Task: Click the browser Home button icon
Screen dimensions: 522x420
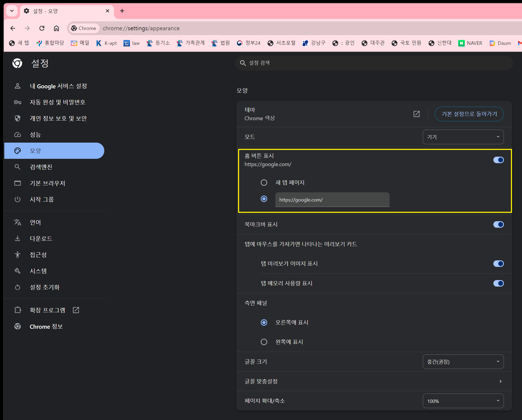Action: [56, 28]
